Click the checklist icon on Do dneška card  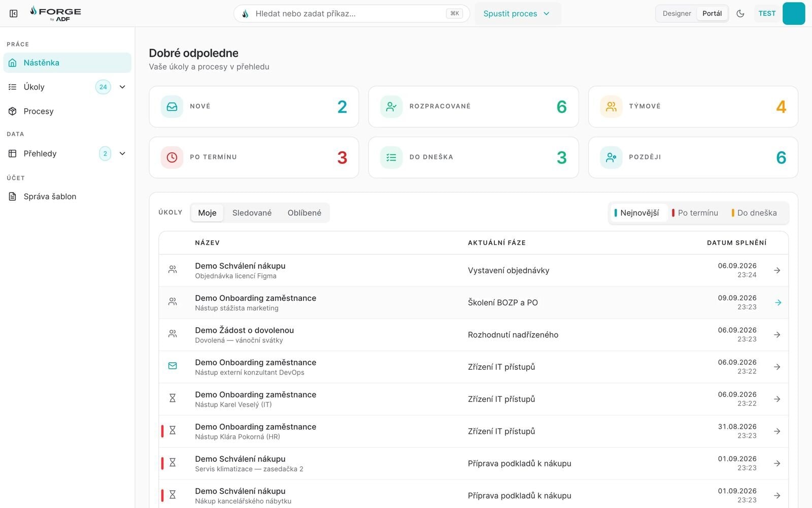click(391, 157)
